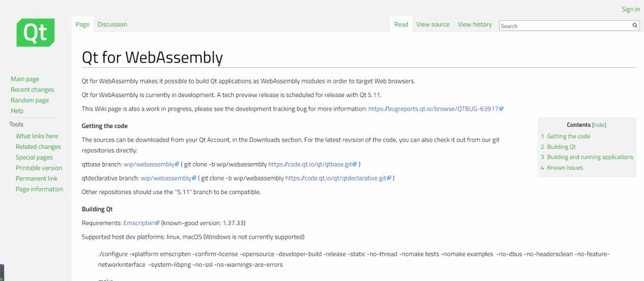Click Main page sidebar link
Image resolution: width=644 pixels, height=281 pixels.
click(x=25, y=79)
